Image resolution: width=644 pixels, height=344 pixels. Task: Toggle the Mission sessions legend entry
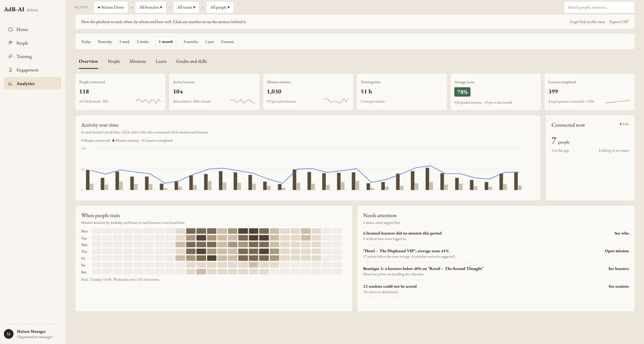(x=126, y=141)
